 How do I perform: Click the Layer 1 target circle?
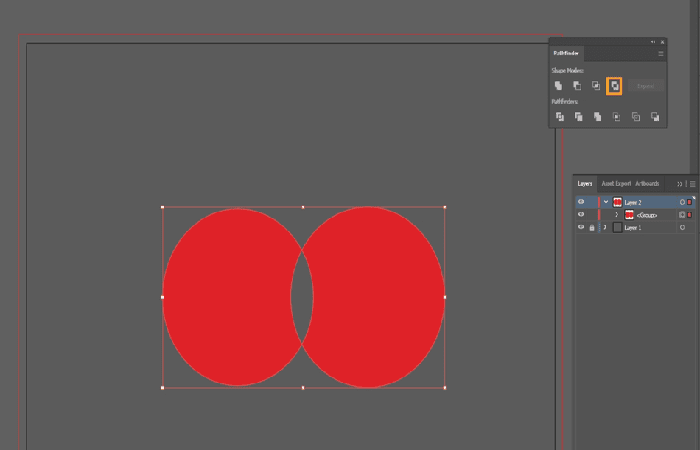pos(682,228)
